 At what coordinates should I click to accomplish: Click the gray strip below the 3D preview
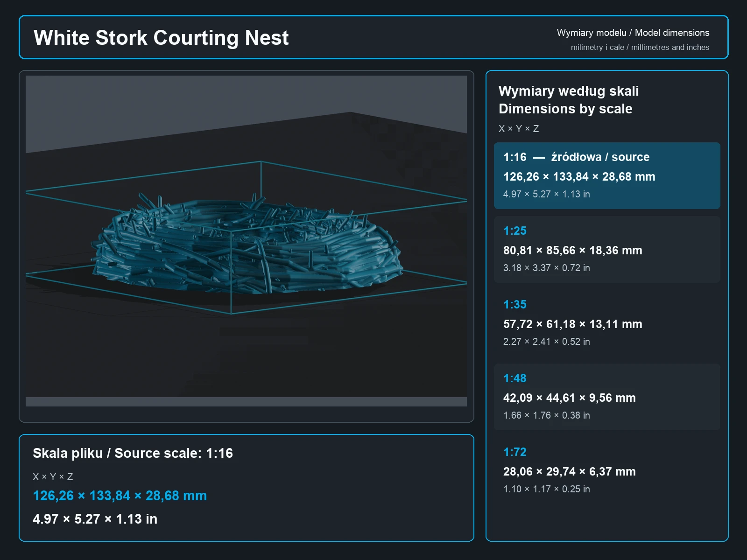[x=246, y=402]
